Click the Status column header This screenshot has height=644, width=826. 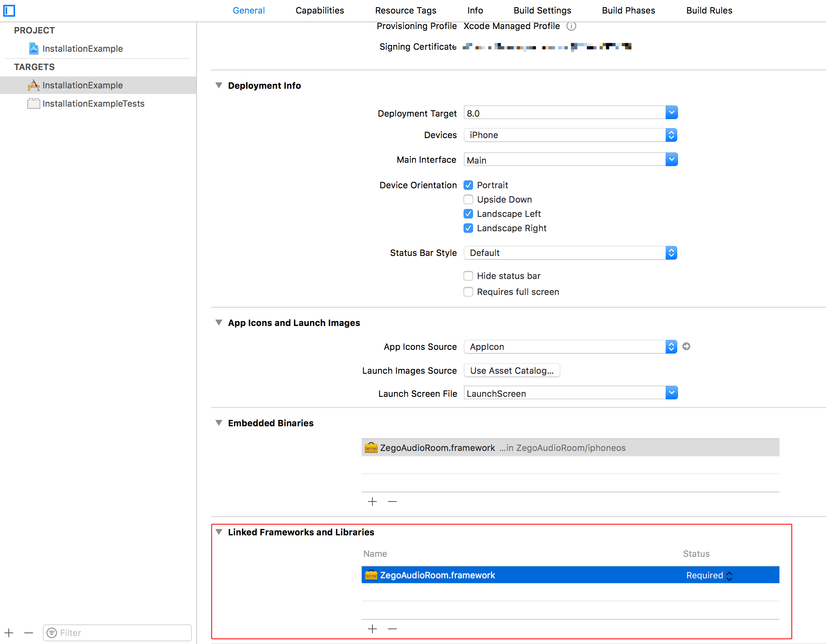pyautogui.click(x=696, y=554)
